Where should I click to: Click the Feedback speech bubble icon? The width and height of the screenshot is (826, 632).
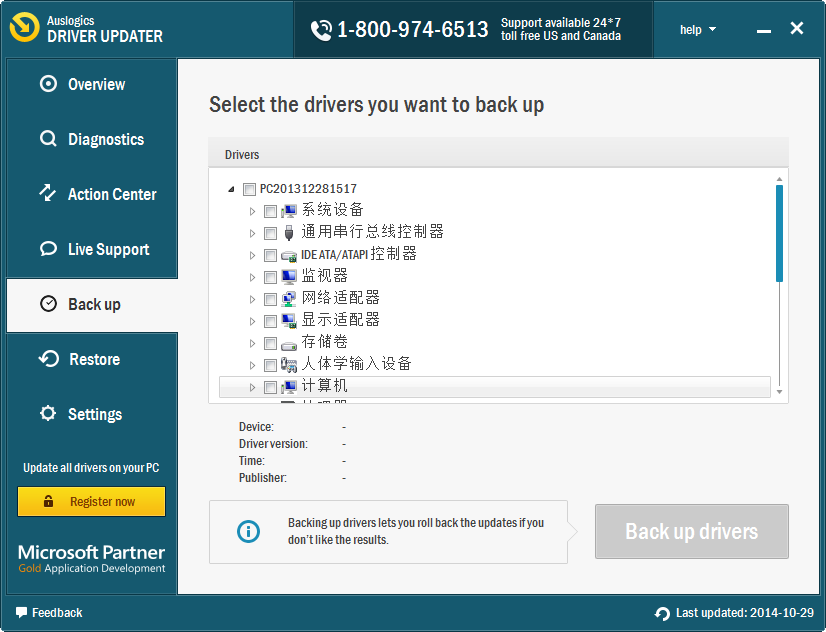click(x=21, y=613)
